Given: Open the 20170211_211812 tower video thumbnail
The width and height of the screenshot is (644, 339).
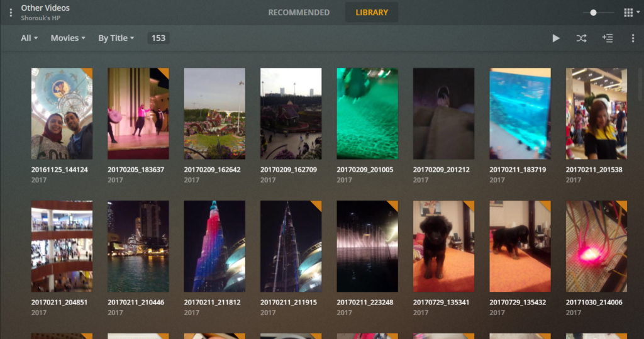Looking at the screenshot, I should 214,246.
